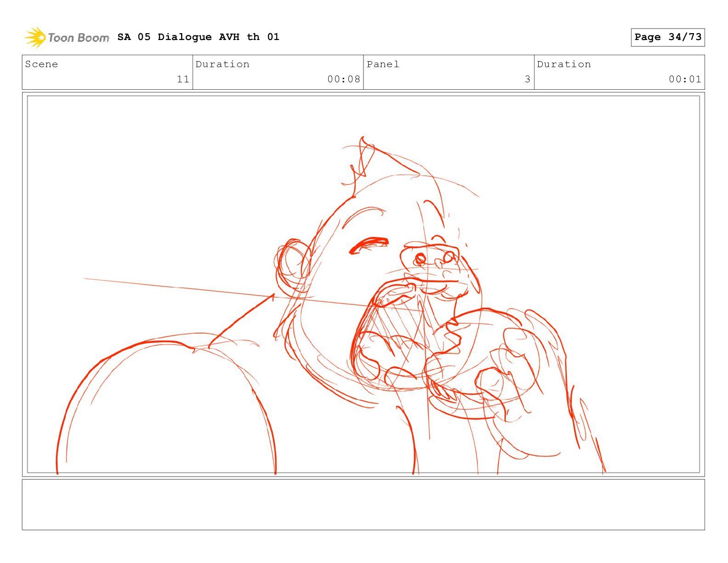Select the title 'SA 05 Dialogue AVH th 01'

tap(198, 37)
